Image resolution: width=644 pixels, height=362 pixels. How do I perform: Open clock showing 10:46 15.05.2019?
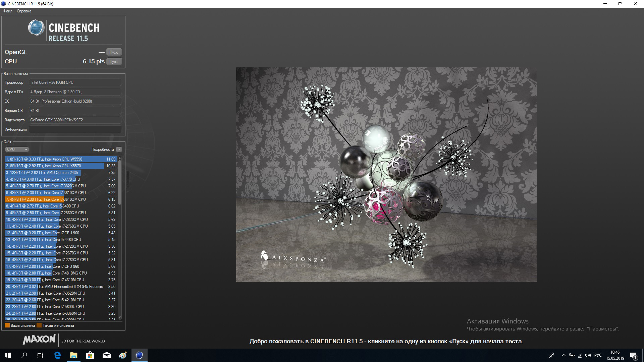[x=615, y=355]
